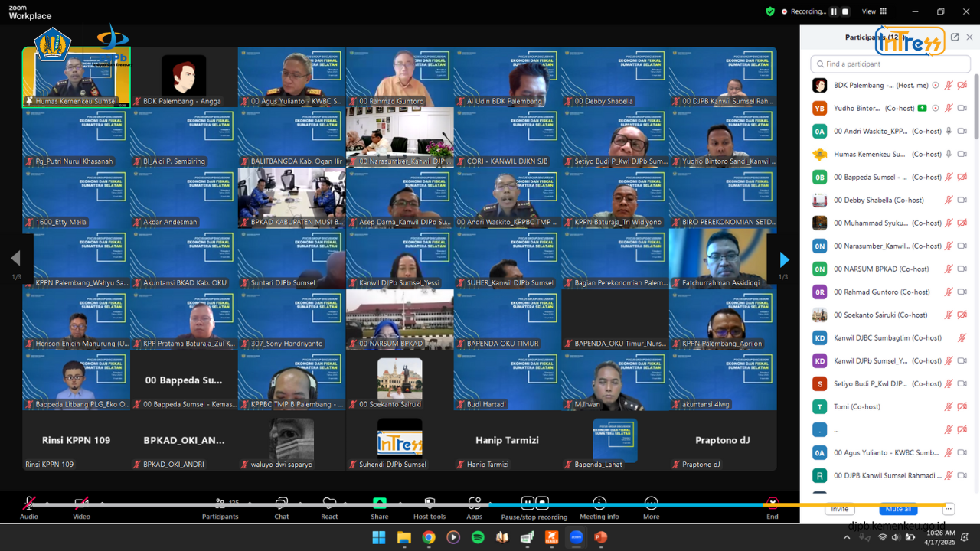
Task: Toggle video icon for Tomi (Co-host)
Action: point(962,406)
